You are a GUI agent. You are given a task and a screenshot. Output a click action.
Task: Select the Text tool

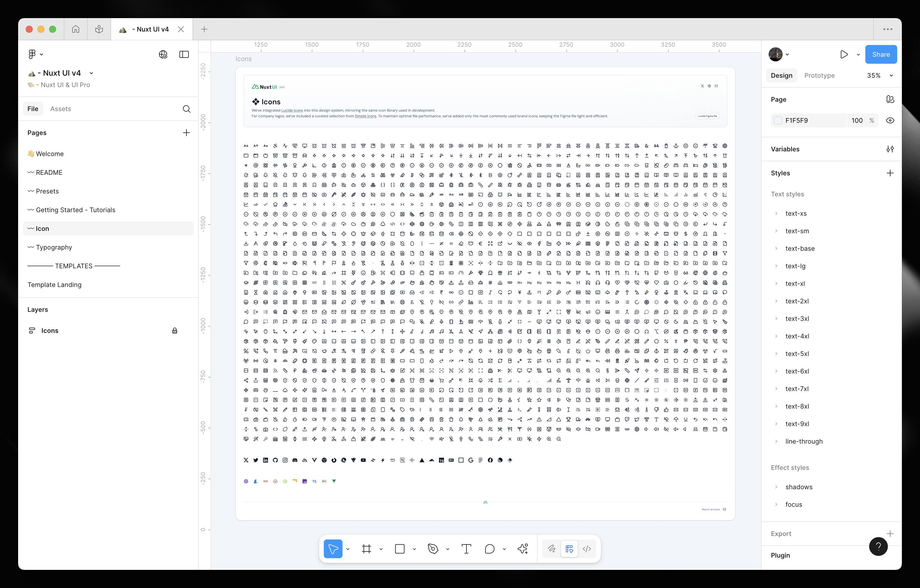[466, 549]
